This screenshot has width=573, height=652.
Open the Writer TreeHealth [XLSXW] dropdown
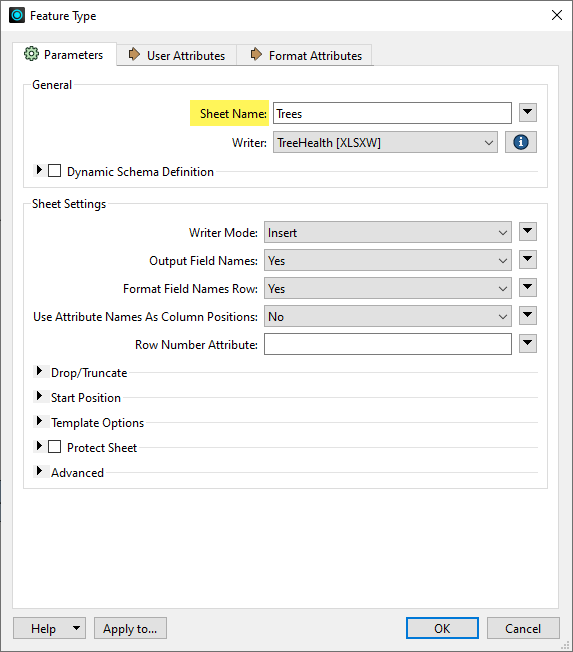[x=385, y=143]
